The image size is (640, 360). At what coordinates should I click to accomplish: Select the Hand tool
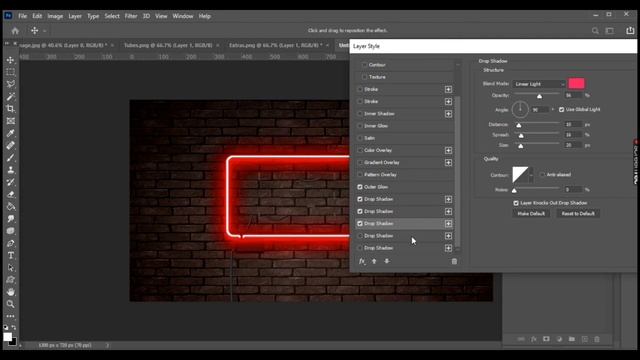click(x=11, y=292)
